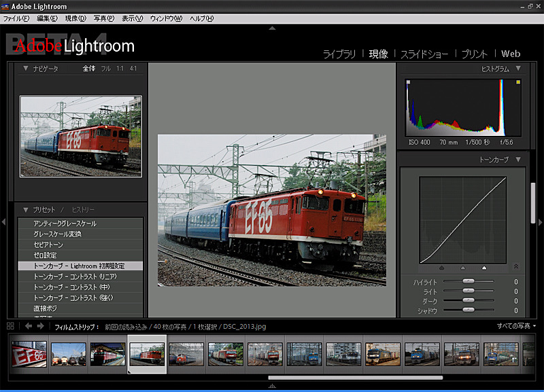The height and width of the screenshot is (392, 544).
Task: Apply グレースケール変換 preset
Action: pyautogui.click(x=80, y=234)
